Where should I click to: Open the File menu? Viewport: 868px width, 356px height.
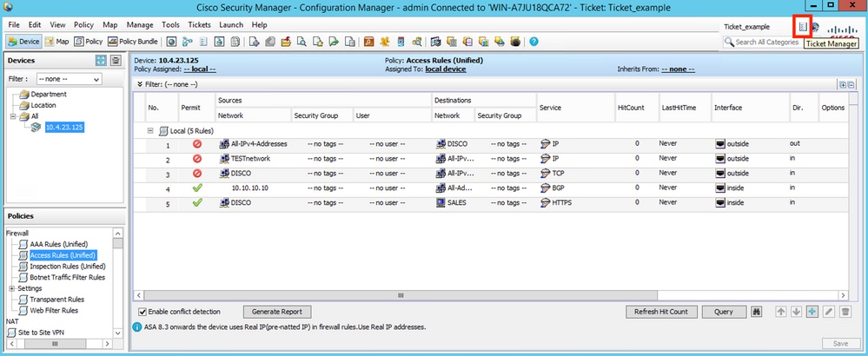(x=14, y=25)
